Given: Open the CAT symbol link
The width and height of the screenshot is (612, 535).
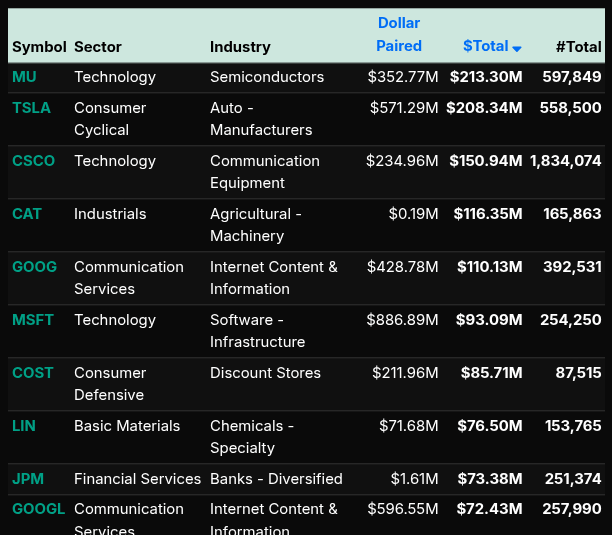Looking at the screenshot, I should [x=27, y=214].
